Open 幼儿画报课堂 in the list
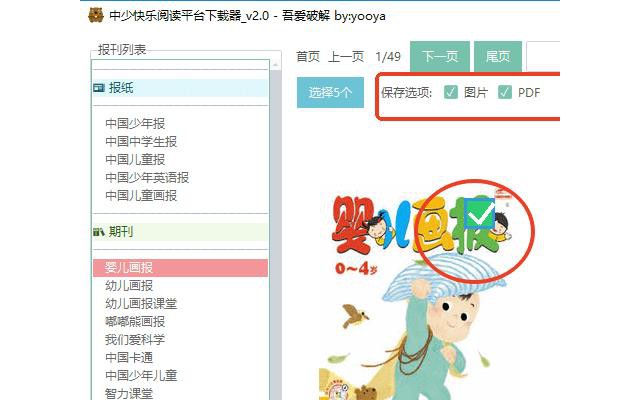Screen dimensions: 640x400 [x=141, y=304]
